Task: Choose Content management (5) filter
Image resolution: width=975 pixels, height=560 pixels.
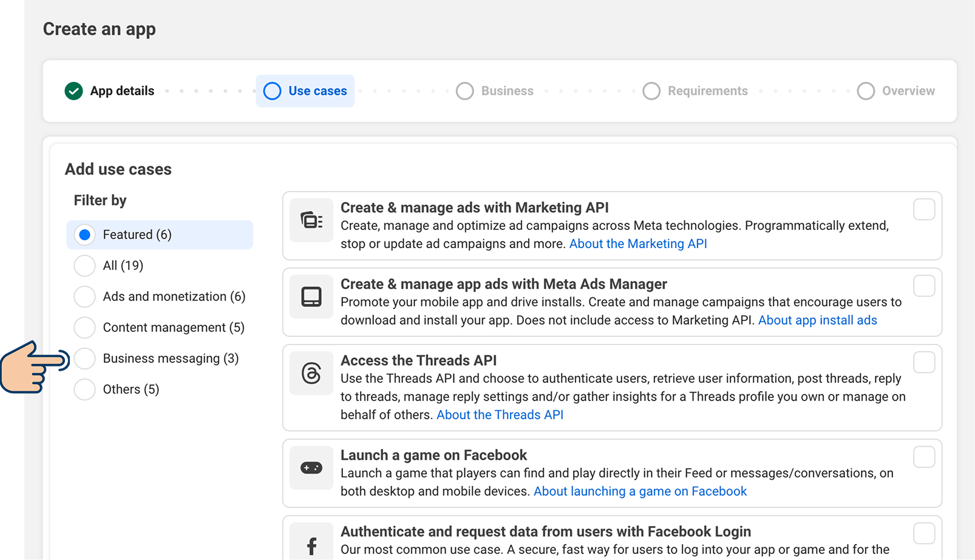Action: tap(84, 328)
